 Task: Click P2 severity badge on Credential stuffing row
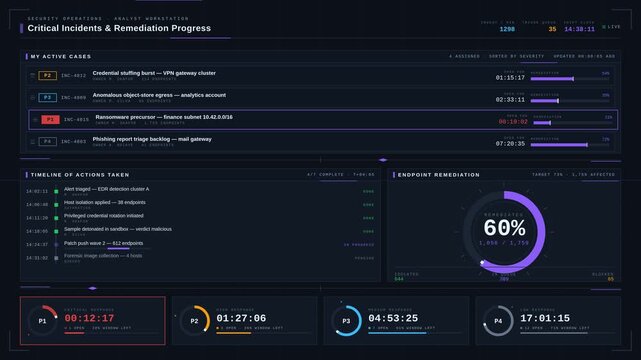(47, 76)
